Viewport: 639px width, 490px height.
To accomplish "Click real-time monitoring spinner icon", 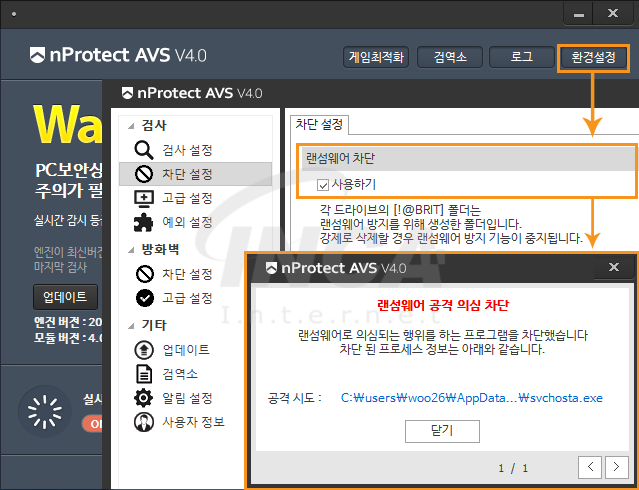I will 44,412.
